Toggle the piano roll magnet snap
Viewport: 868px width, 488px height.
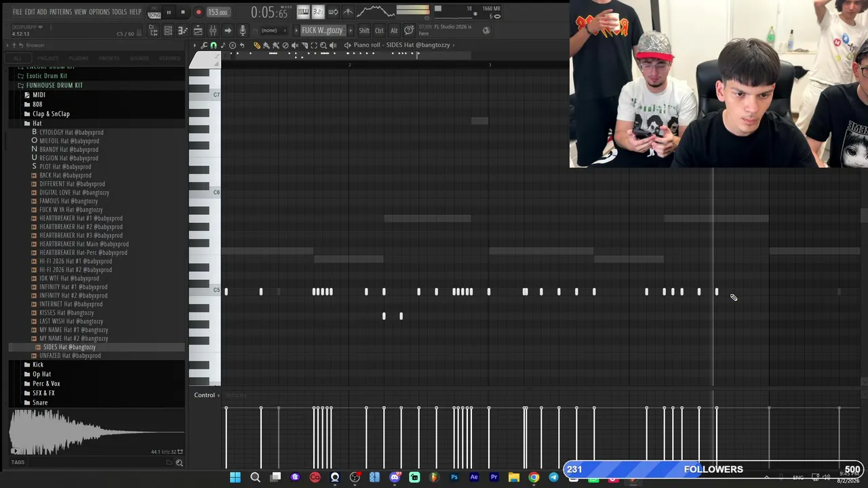pyautogui.click(x=214, y=45)
